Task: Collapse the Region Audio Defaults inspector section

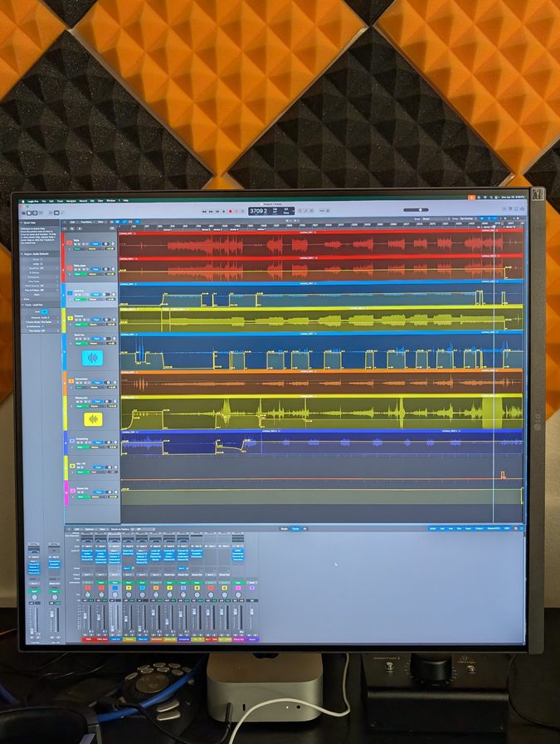Action: pyautogui.click(x=22, y=254)
